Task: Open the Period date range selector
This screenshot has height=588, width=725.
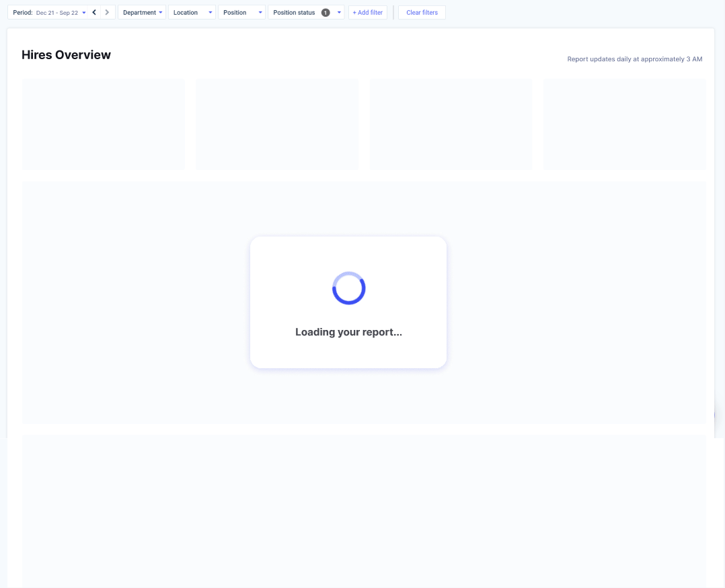Action: point(48,13)
